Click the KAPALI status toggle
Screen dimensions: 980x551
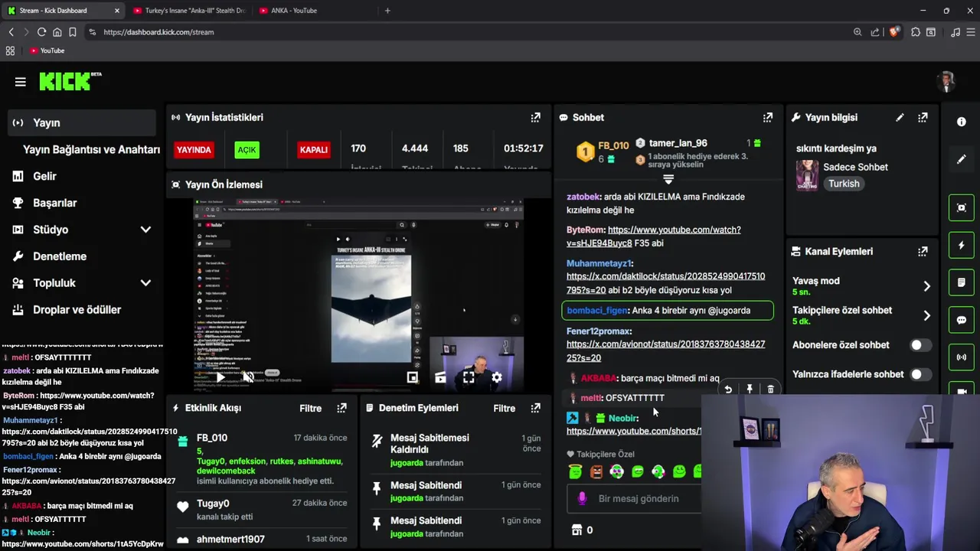314,149
